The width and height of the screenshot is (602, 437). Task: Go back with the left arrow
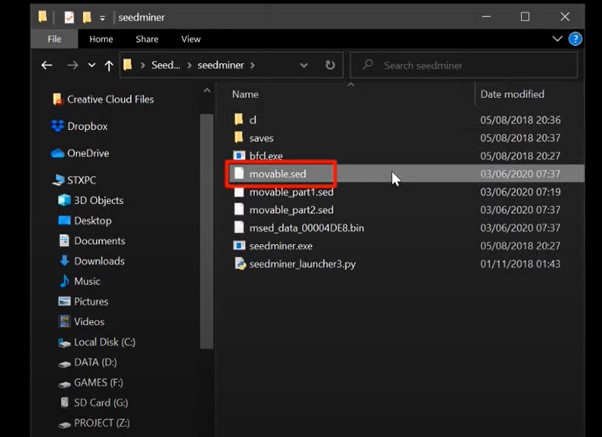click(x=47, y=65)
